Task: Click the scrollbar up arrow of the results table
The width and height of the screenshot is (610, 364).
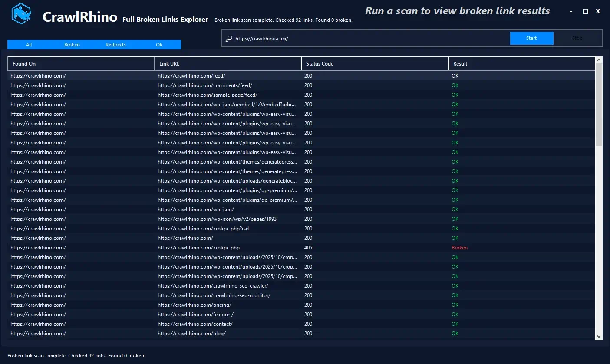Action: [x=599, y=60]
